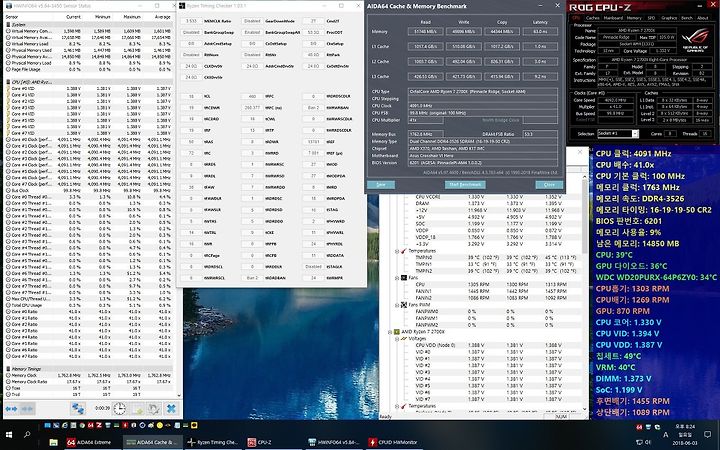
Task: Switch to About tab in CPU-Z
Action: pos(703,18)
